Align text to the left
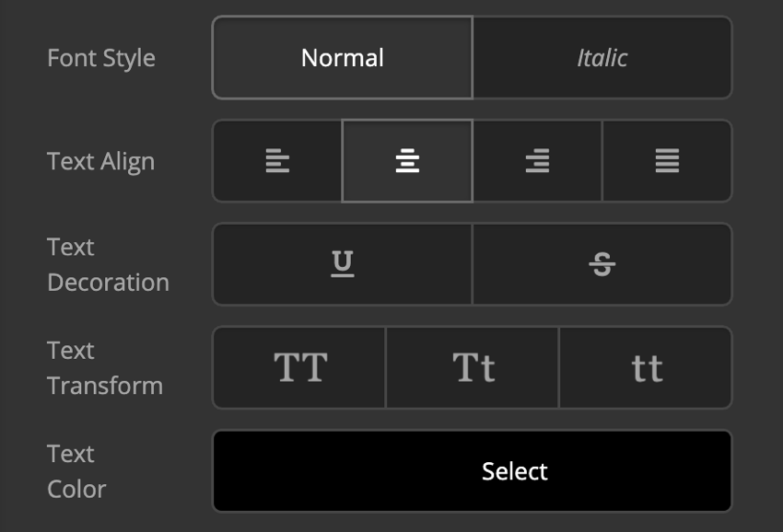Screen dimensions: 783x532 tap(277, 161)
